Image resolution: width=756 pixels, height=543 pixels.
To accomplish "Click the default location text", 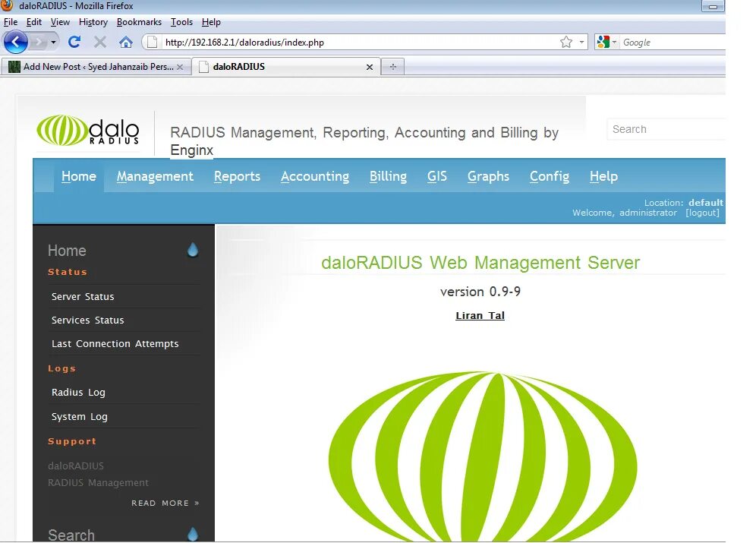I will pyautogui.click(x=705, y=203).
